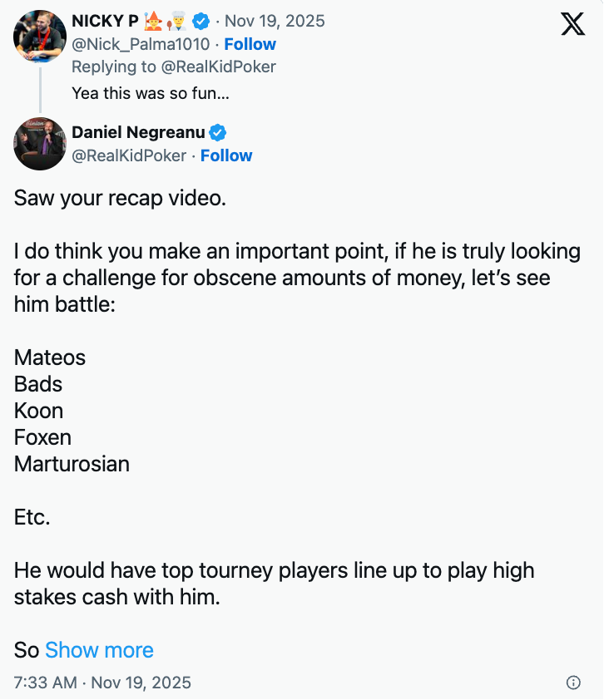Open Daniel Negreanu's profile picture
604x700 pixels.
tap(40, 144)
